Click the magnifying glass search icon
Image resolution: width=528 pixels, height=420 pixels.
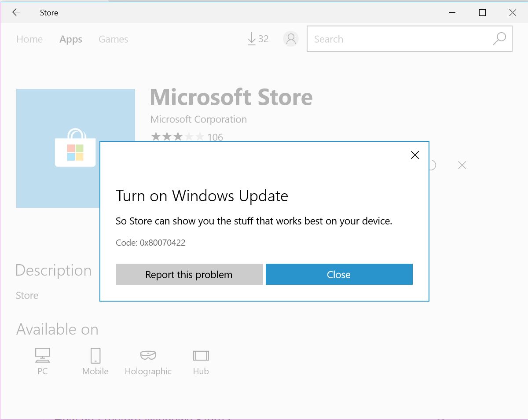(499, 39)
